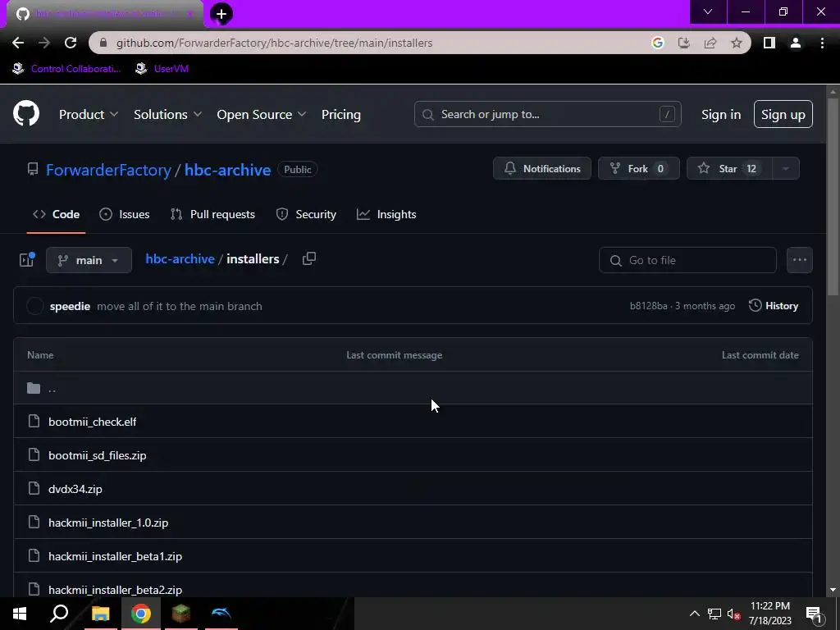Expand the file tree side panel icon

(26, 260)
